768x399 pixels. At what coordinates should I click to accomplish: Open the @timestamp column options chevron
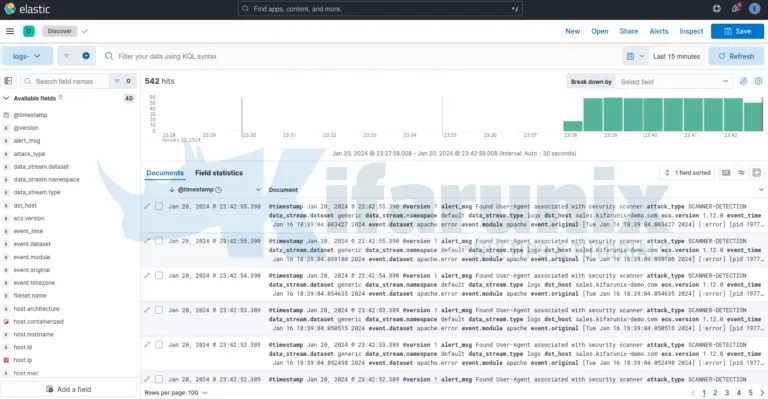point(258,189)
